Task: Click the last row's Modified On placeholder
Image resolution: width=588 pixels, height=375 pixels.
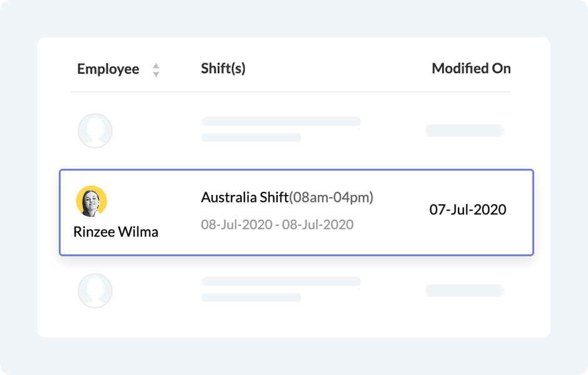Action: pyautogui.click(x=464, y=291)
